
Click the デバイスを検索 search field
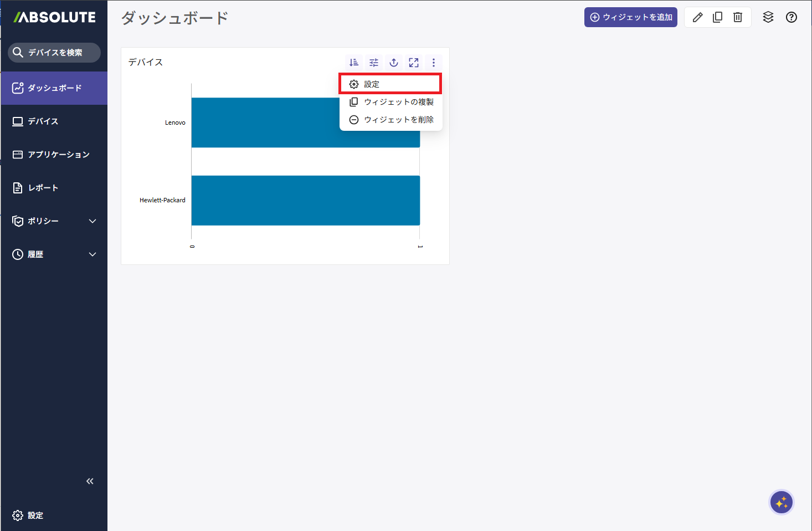pos(54,53)
